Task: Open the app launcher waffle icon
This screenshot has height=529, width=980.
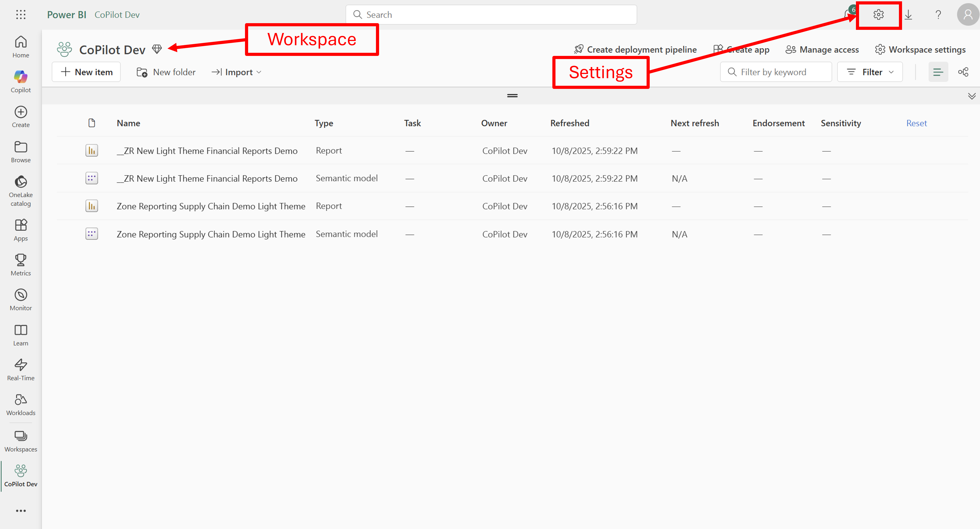Action: pyautogui.click(x=21, y=14)
